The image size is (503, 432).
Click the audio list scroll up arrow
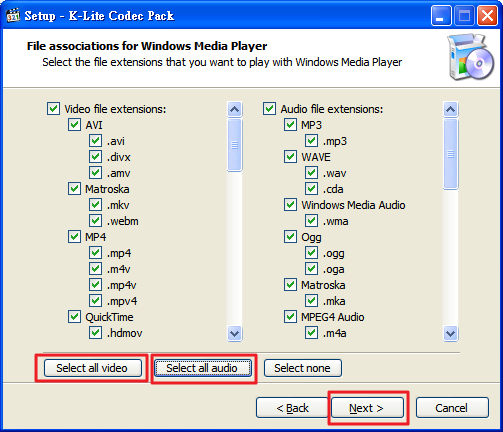451,109
